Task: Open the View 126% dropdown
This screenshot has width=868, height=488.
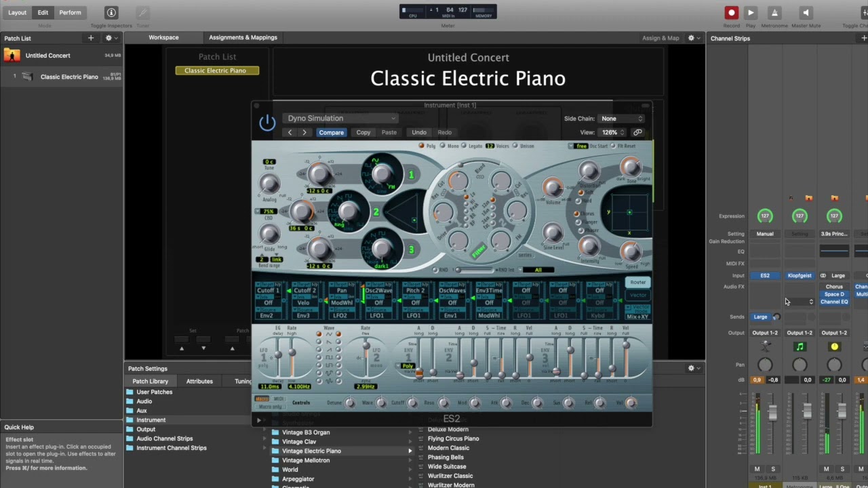Action: coord(612,133)
